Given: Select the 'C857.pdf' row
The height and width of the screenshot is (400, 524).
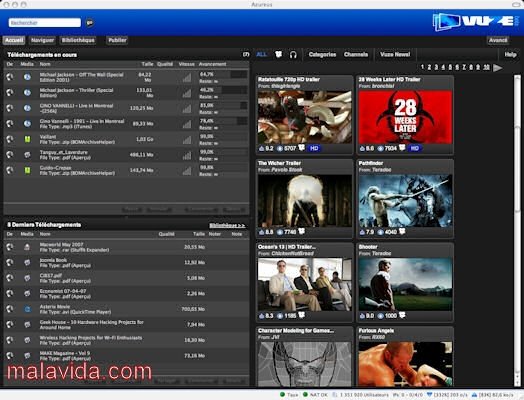Looking at the screenshot, I should (x=126, y=278).
